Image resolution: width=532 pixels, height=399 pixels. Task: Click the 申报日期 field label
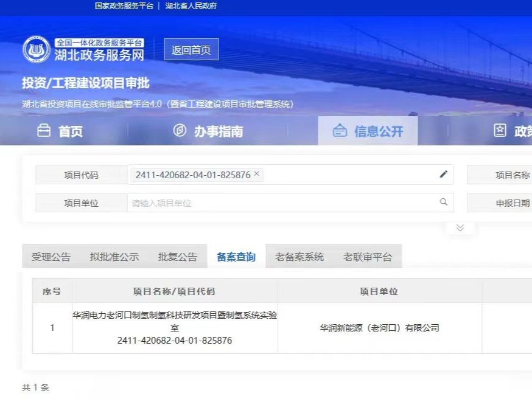point(513,203)
